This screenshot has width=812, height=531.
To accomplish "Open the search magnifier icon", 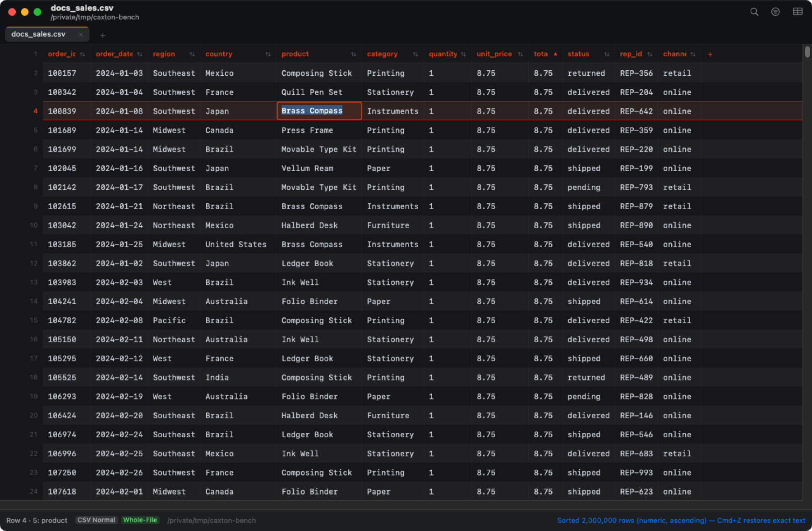I will (754, 12).
